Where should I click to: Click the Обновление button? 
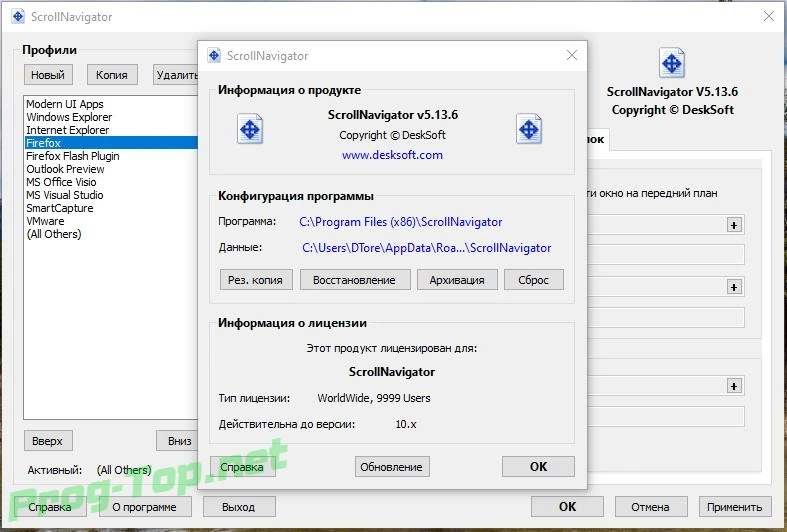391,467
